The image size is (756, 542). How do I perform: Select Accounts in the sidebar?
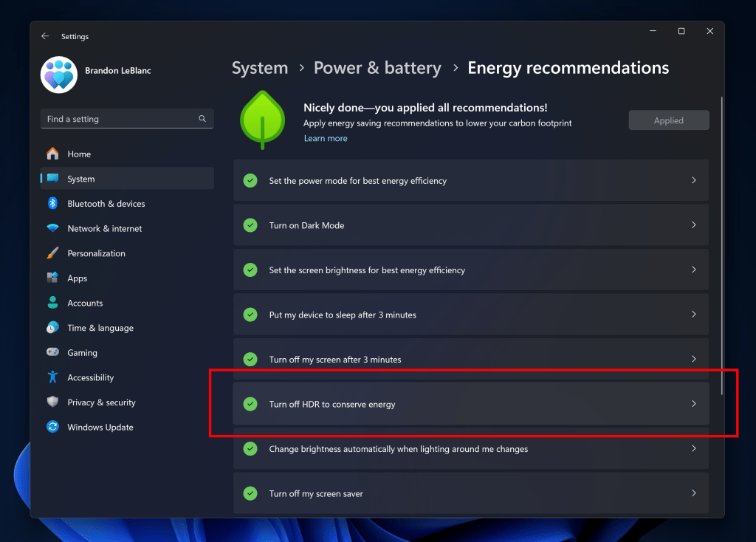[x=85, y=303]
